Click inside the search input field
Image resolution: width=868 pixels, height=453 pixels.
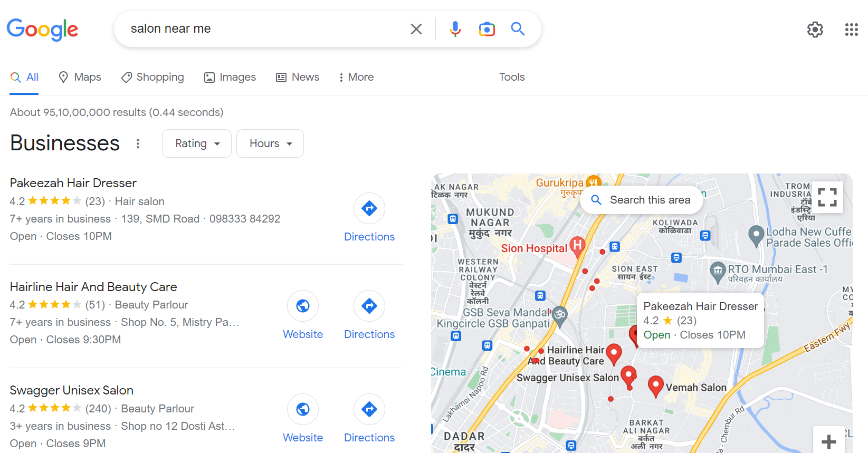pos(264,28)
